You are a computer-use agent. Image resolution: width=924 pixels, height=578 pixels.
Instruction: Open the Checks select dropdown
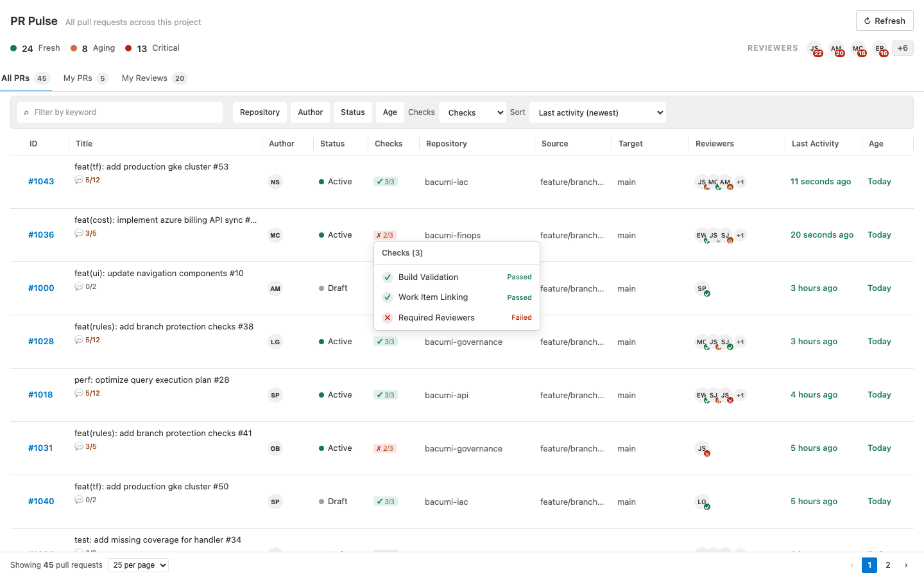pos(472,112)
